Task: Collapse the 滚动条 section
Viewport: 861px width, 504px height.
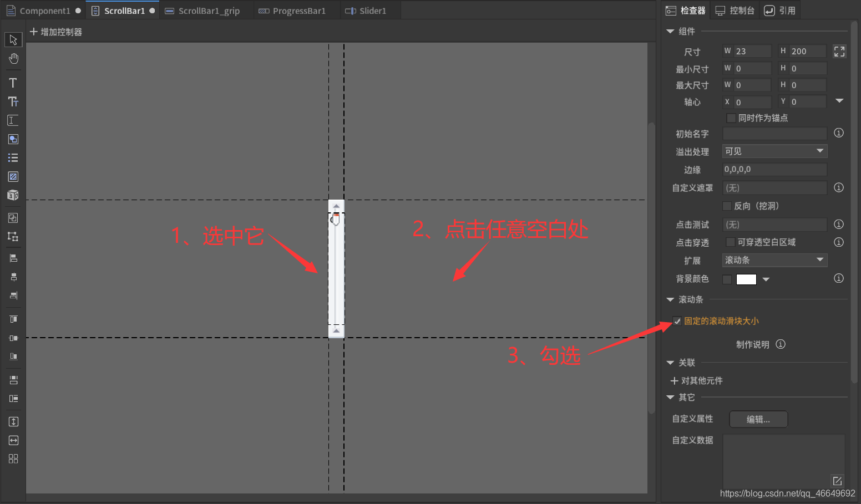Action: pos(670,300)
